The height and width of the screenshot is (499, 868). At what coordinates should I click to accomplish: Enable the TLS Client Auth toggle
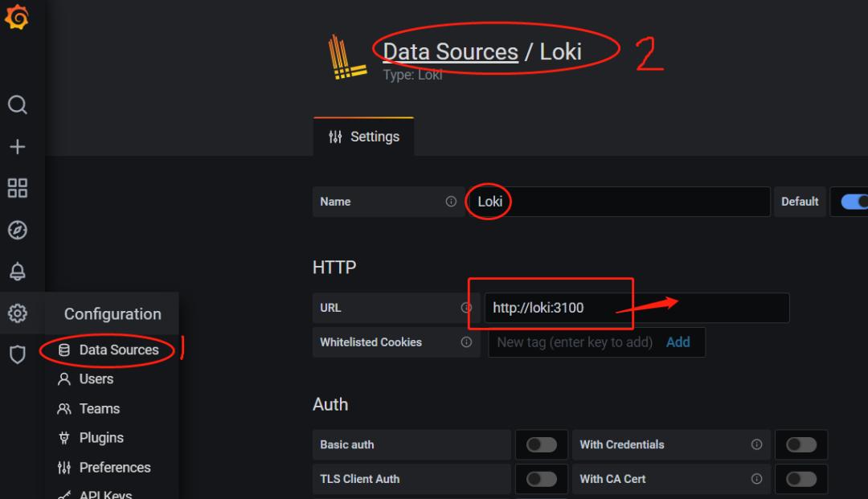(x=541, y=479)
